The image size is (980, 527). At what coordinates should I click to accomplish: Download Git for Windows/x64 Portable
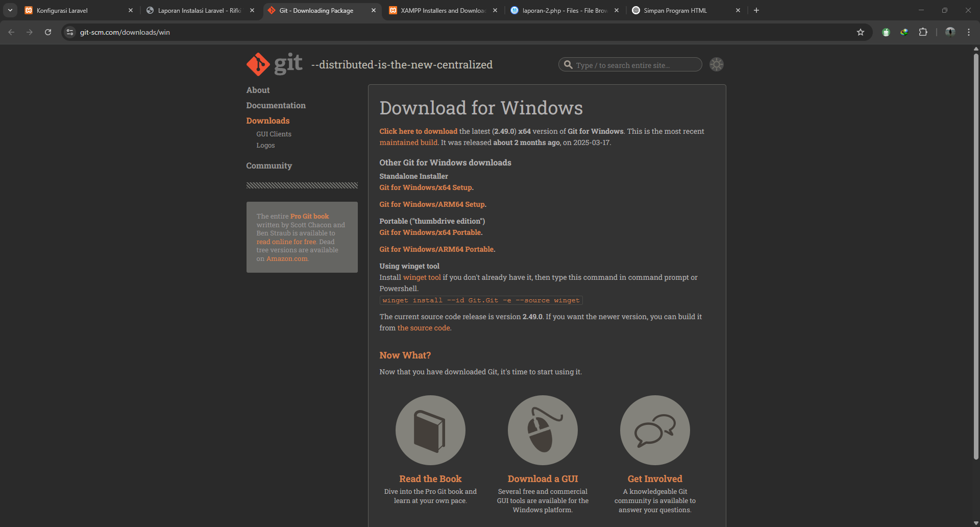(x=430, y=232)
